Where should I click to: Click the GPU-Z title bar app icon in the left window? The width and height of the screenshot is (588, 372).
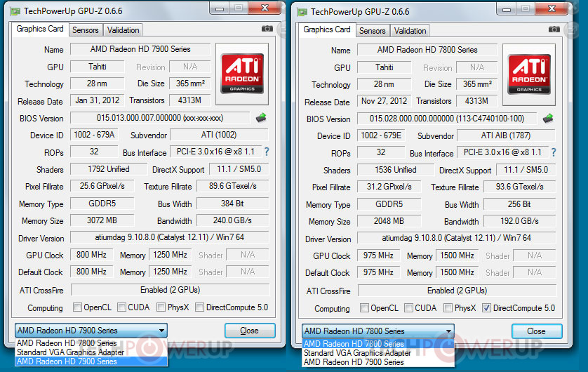[15, 11]
